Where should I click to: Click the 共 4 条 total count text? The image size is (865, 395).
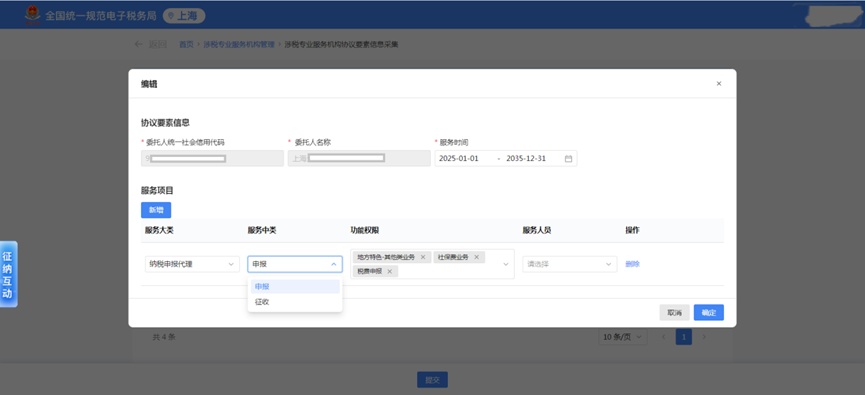pyautogui.click(x=164, y=337)
